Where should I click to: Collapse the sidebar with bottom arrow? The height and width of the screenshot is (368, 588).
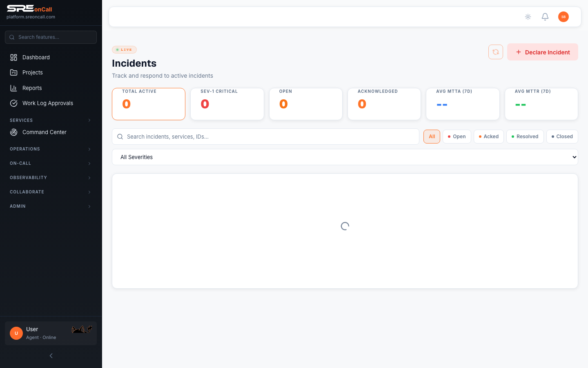point(51,356)
